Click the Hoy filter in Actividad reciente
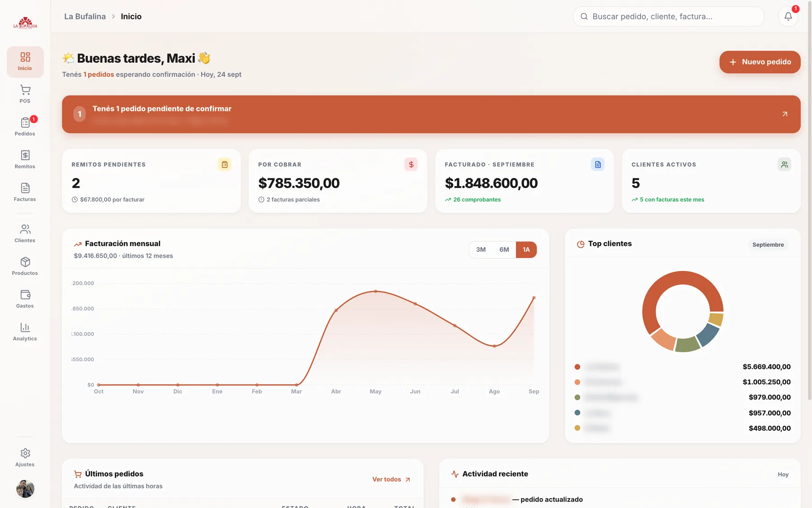This screenshot has width=812, height=508. [783, 475]
